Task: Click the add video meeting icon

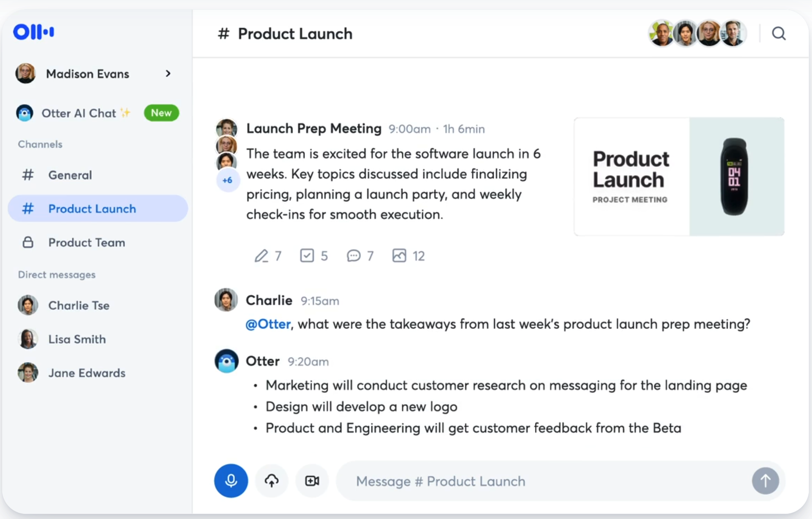Action: [312, 481]
